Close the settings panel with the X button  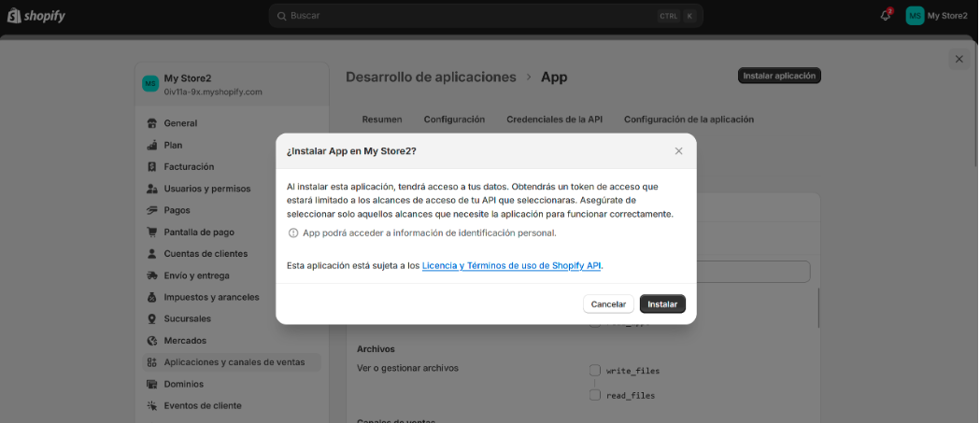pyautogui.click(x=959, y=59)
